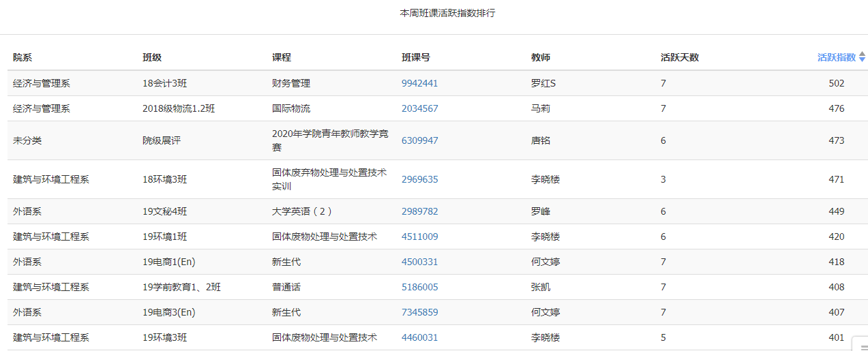Open class number 5186005 link
The height and width of the screenshot is (351, 868).
pos(420,287)
